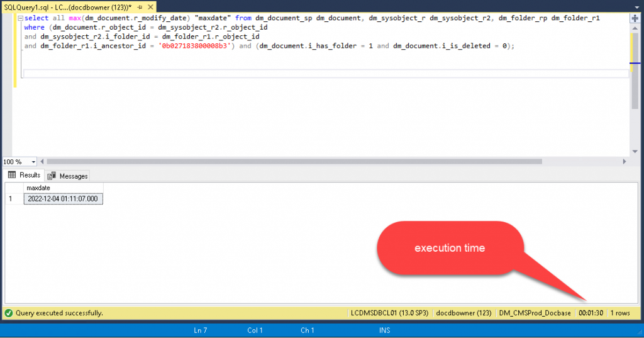Click the vertical scrollbar up arrow
The height and width of the screenshot is (338, 644).
[635, 28]
